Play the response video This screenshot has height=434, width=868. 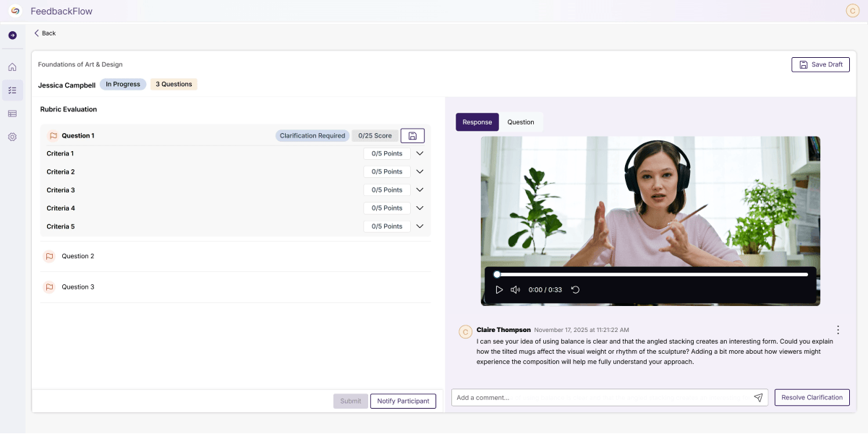[x=499, y=289]
